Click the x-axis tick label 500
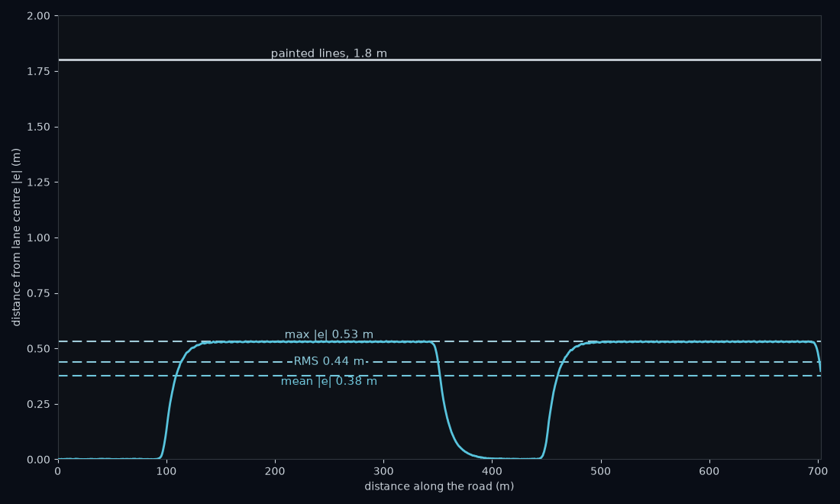Screen dimensions: 840x504 pyautogui.click(x=600, y=471)
